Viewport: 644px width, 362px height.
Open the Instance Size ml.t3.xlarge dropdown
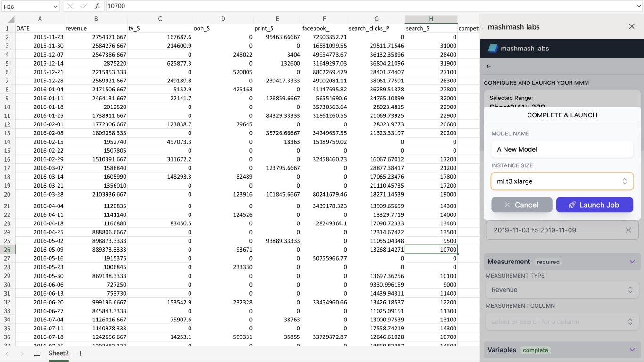pyautogui.click(x=562, y=181)
